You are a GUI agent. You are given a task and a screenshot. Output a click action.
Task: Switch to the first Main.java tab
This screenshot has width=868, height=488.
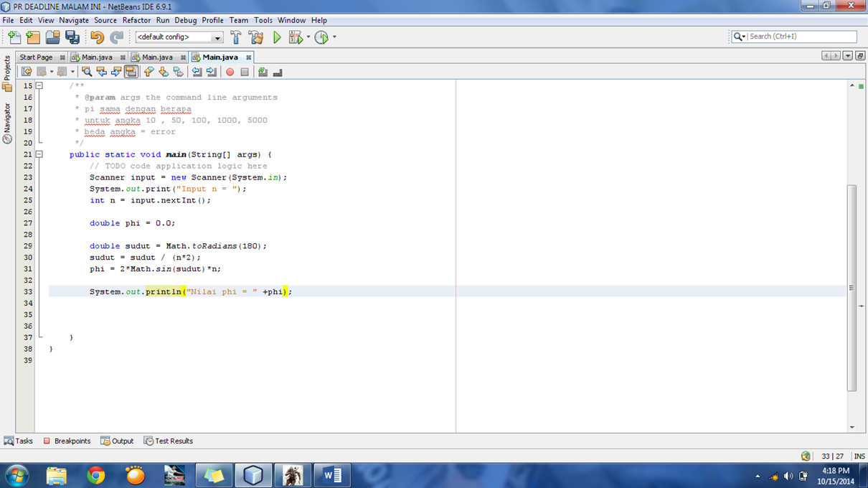[x=97, y=57]
